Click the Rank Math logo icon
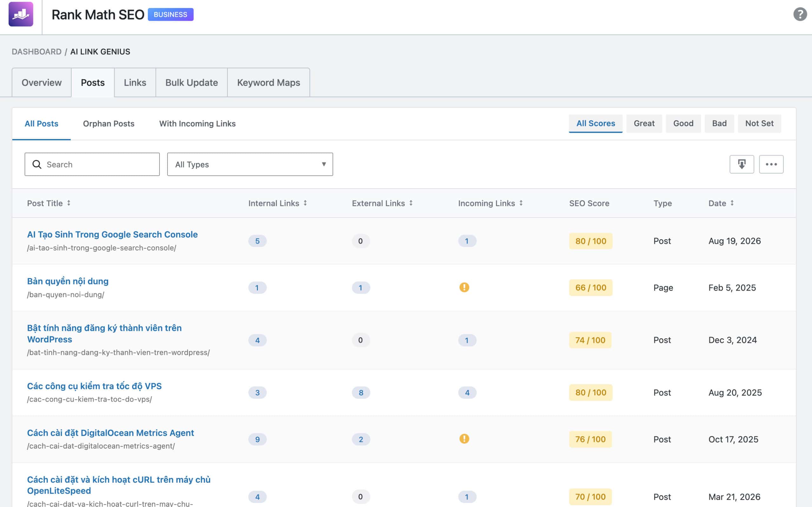This screenshot has width=812, height=507. coord(21,14)
